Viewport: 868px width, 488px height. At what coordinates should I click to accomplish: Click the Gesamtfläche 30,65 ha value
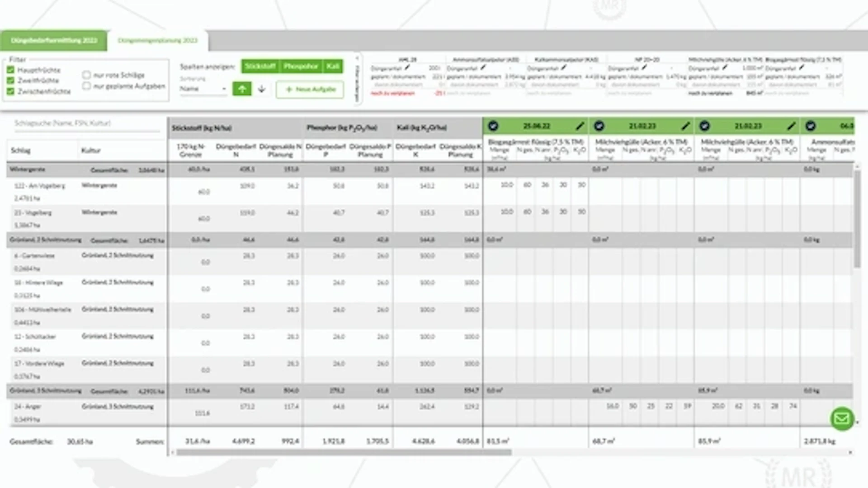pyautogui.click(x=80, y=442)
